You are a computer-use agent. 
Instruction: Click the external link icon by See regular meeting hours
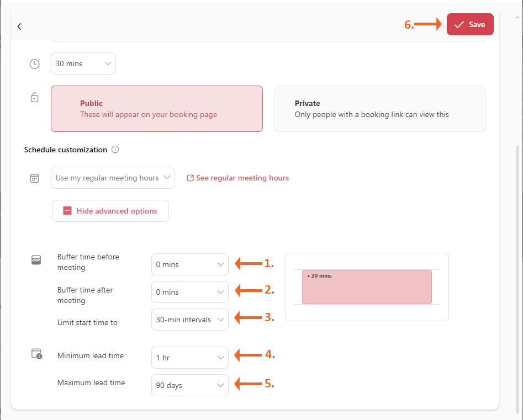pos(191,178)
